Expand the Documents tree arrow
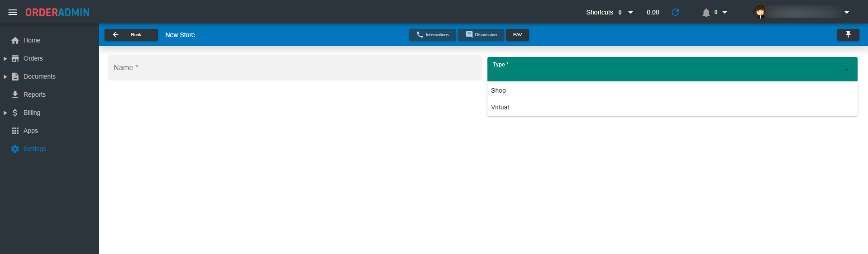 point(5,76)
